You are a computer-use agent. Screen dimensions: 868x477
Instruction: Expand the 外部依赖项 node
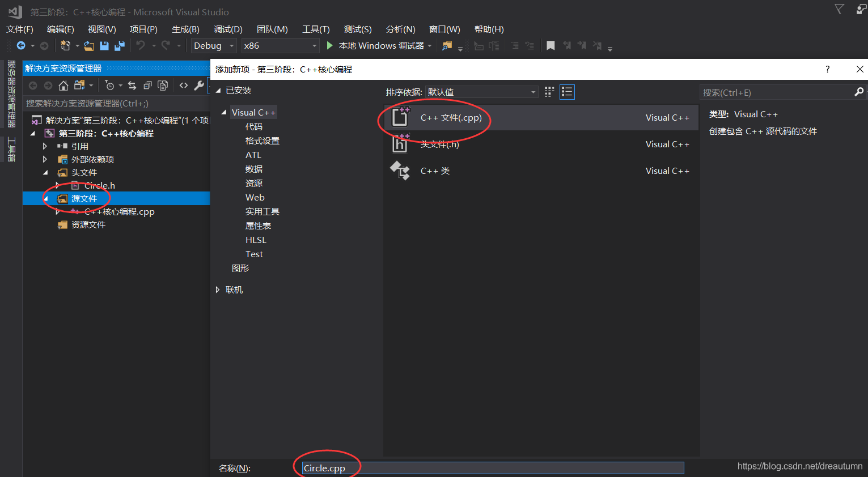[x=45, y=159]
